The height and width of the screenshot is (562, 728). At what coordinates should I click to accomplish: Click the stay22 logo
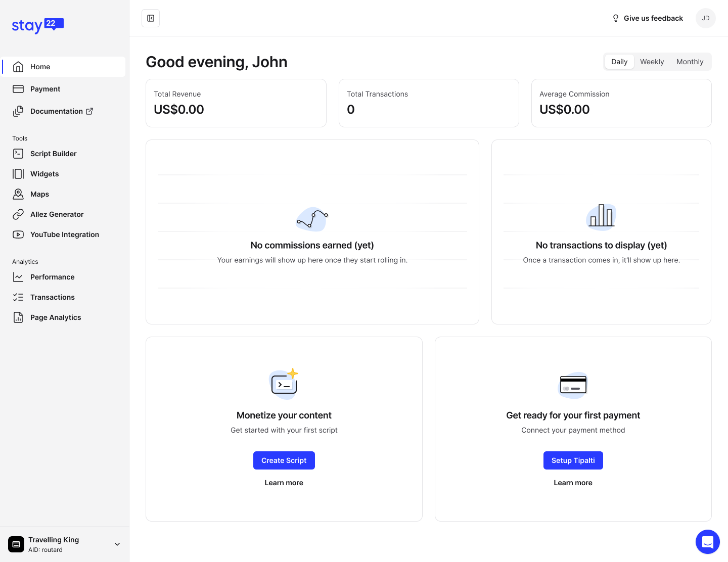pyautogui.click(x=38, y=25)
